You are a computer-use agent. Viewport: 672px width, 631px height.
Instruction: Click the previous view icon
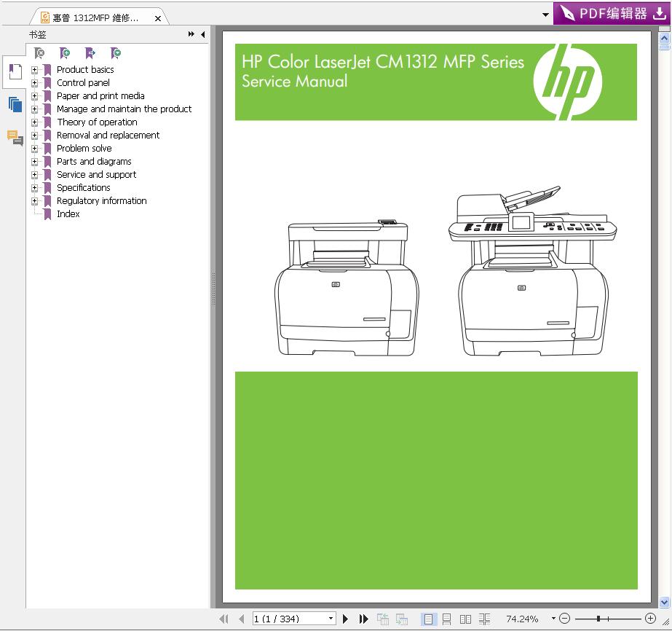click(383, 619)
